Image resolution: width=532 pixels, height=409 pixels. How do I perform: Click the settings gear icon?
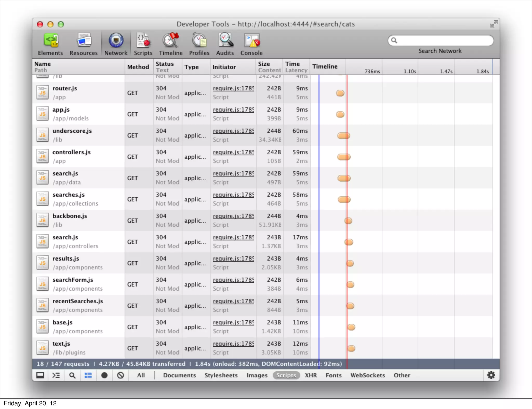[491, 375]
